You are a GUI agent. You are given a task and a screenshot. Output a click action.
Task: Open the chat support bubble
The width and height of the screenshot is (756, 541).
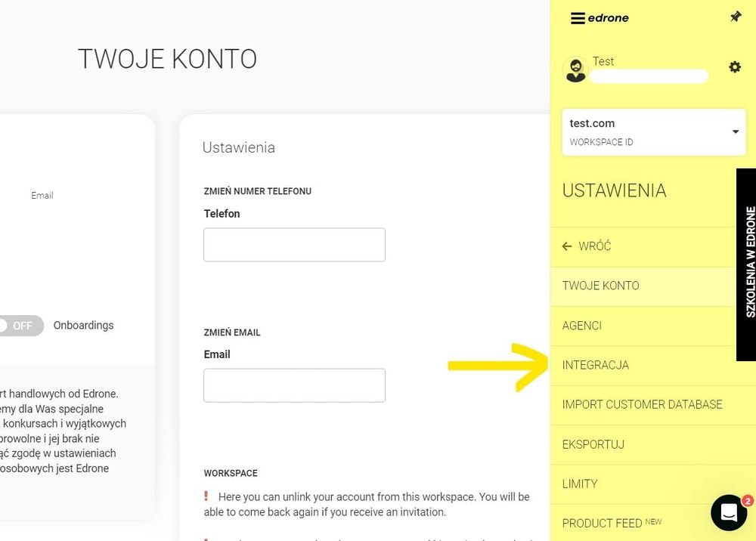coord(729,513)
